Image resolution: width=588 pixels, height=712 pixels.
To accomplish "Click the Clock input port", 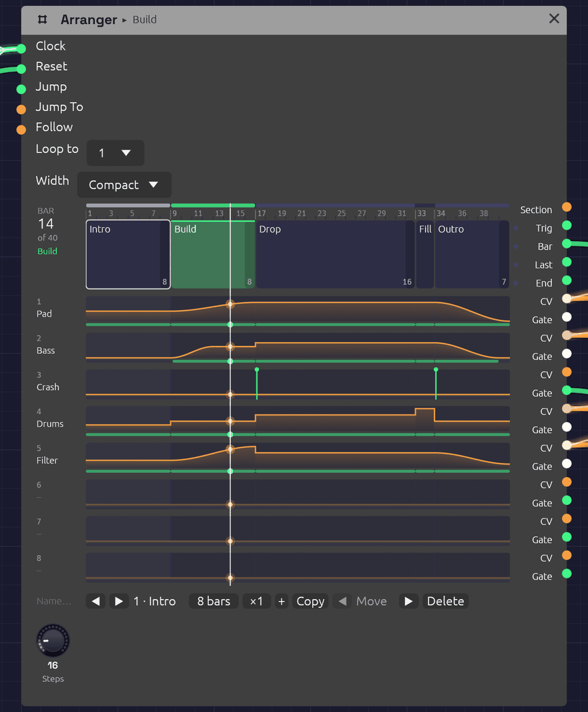I will [x=21, y=49].
